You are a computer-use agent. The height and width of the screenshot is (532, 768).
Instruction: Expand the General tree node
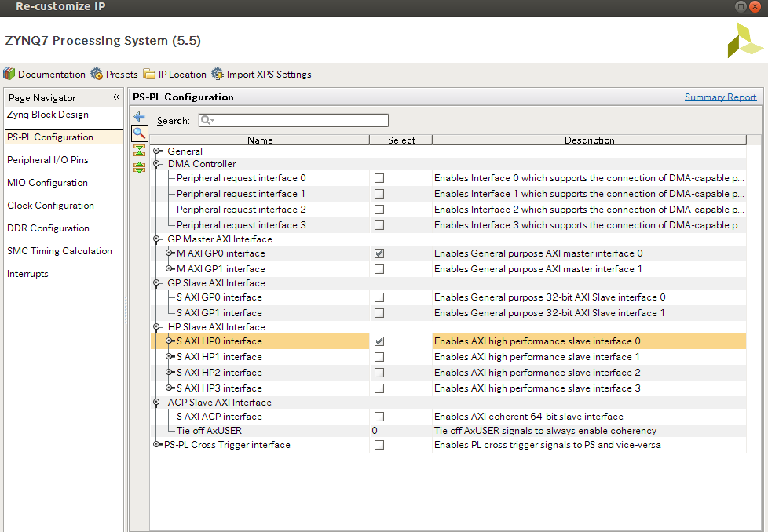tap(157, 151)
